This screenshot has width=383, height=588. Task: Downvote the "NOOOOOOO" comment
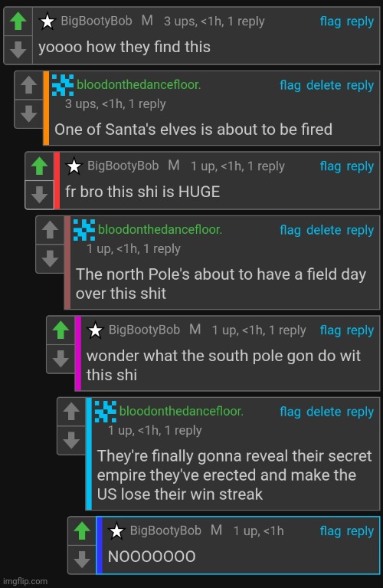click(x=82, y=560)
